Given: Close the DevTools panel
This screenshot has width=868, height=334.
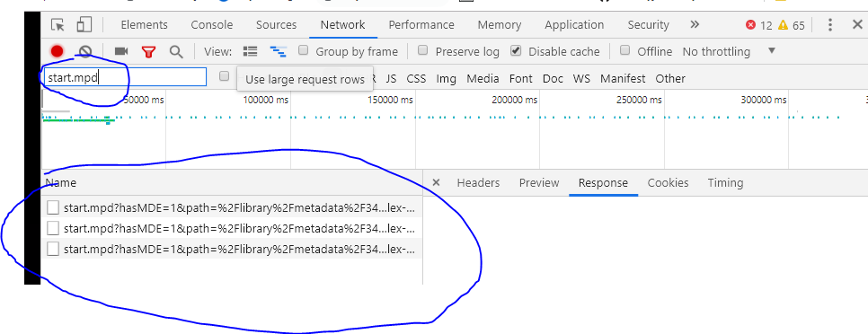Looking at the screenshot, I should pos(857,25).
